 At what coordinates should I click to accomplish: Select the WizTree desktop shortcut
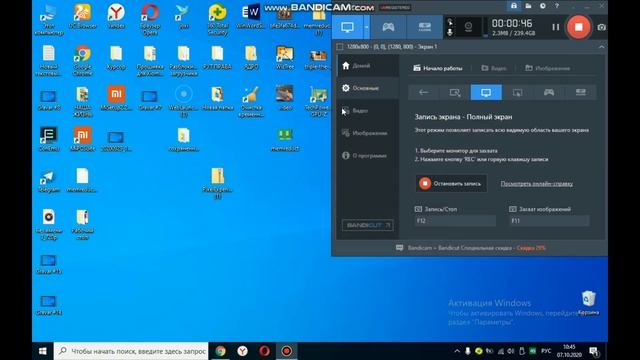pyautogui.click(x=284, y=58)
